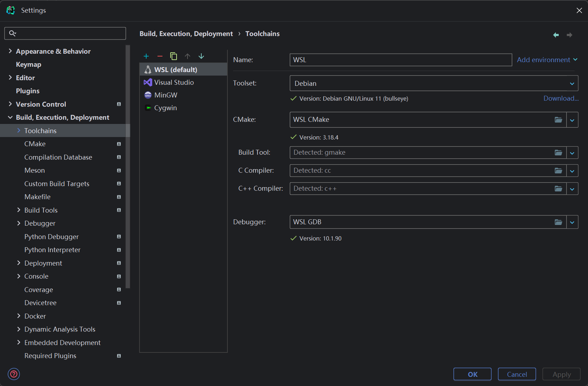
Task: Click the OK button
Action: tap(473, 374)
